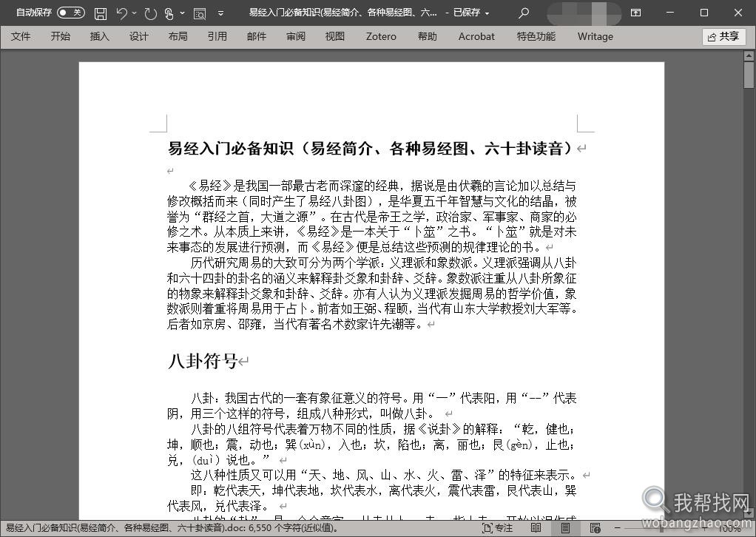The height and width of the screenshot is (537, 756).
Task: Click the Redo/Repeat icon
Action: (x=150, y=13)
